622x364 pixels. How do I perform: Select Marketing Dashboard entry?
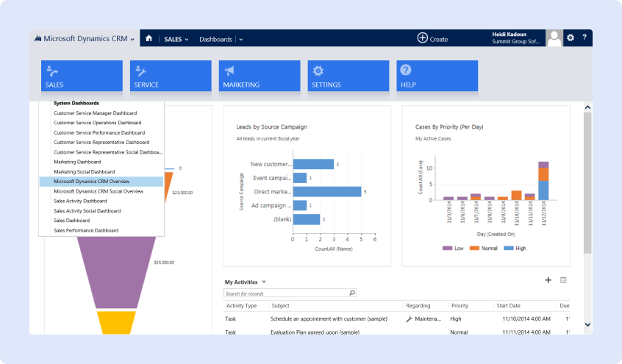[x=77, y=162]
